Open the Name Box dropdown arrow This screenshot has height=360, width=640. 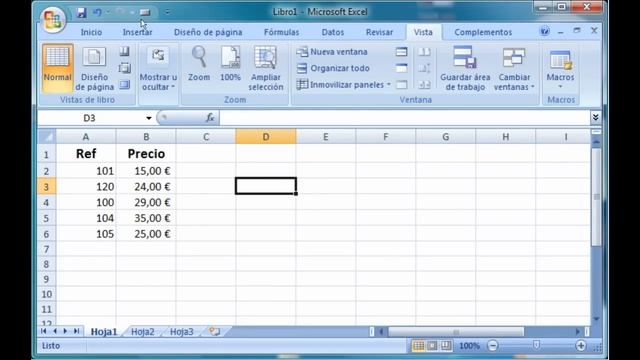[149, 118]
